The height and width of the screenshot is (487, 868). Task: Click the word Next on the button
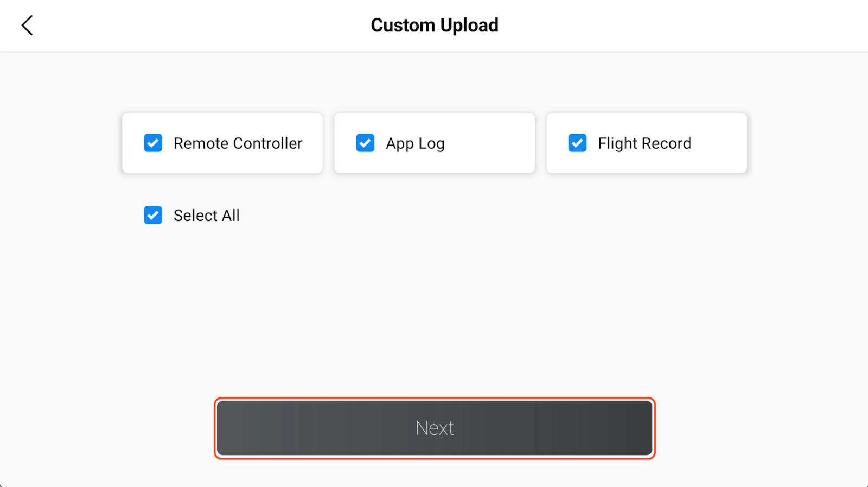click(x=435, y=428)
